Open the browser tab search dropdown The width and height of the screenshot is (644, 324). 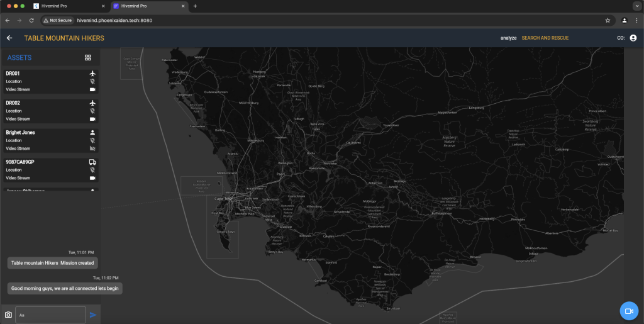coord(636,6)
